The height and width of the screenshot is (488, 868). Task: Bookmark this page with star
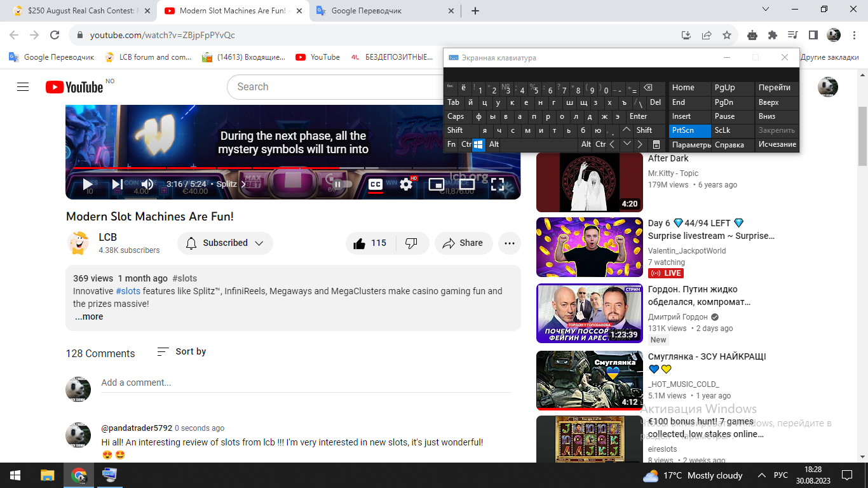pos(727,35)
